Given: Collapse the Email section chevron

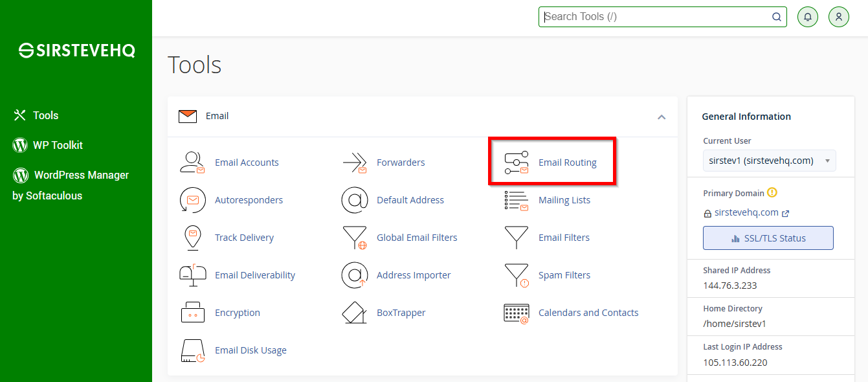Looking at the screenshot, I should pyautogui.click(x=662, y=117).
